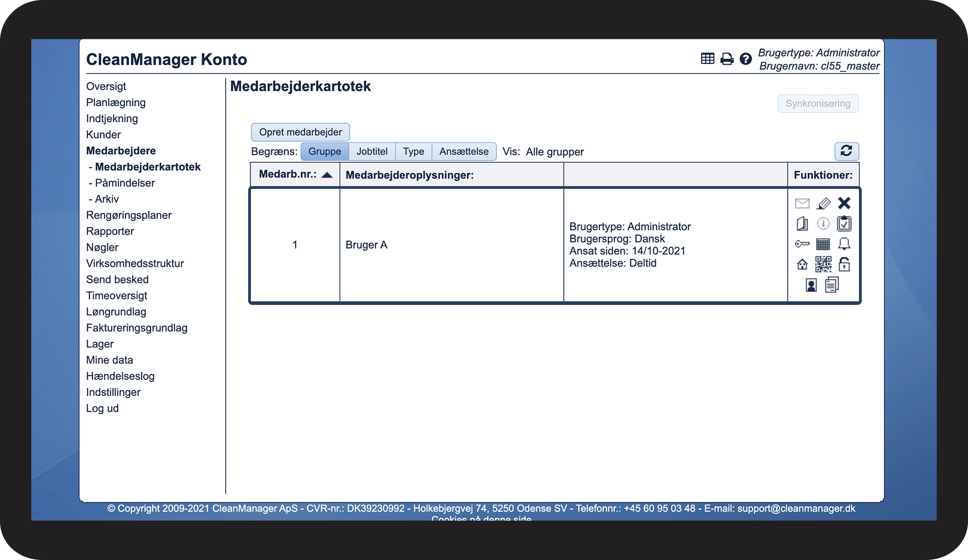Click the Funktioner column header
The width and height of the screenshot is (968, 560).
pos(823,175)
